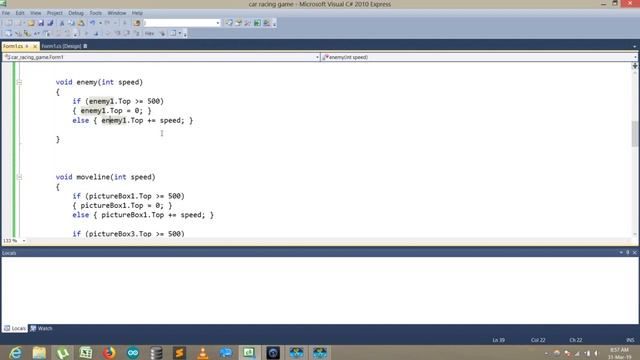Open Excel from the taskbar
640x360 pixels.
[x=86, y=353]
